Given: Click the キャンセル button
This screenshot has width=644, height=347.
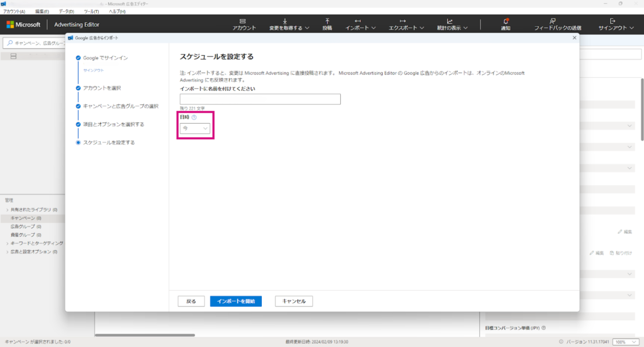Looking at the screenshot, I should (294, 301).
